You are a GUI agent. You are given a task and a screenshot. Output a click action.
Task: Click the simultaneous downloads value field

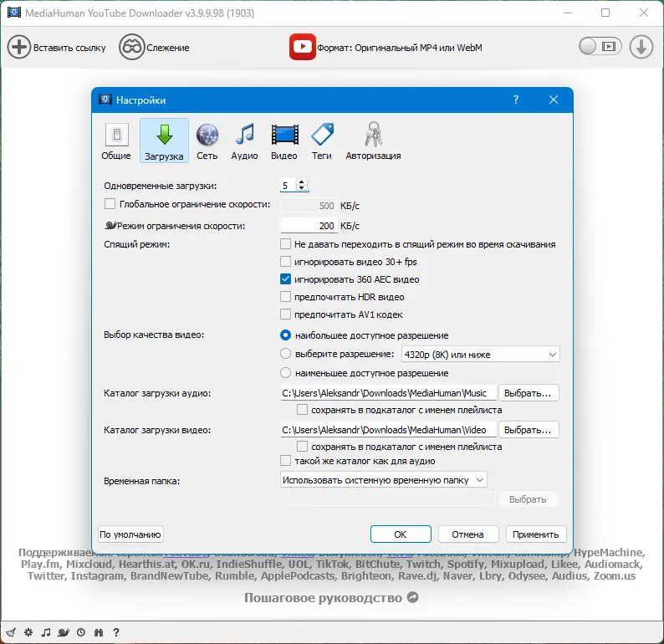289,186
